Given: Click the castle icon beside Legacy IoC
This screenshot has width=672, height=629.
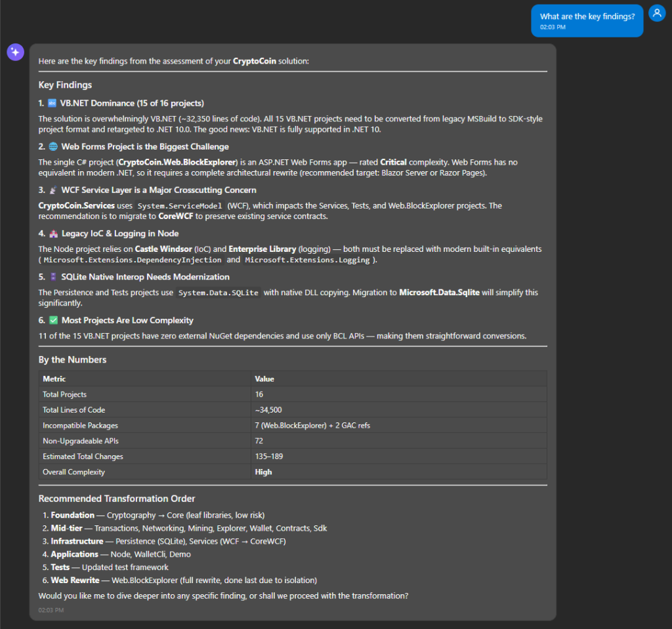Looking at the screenshot, I should 54,233.
